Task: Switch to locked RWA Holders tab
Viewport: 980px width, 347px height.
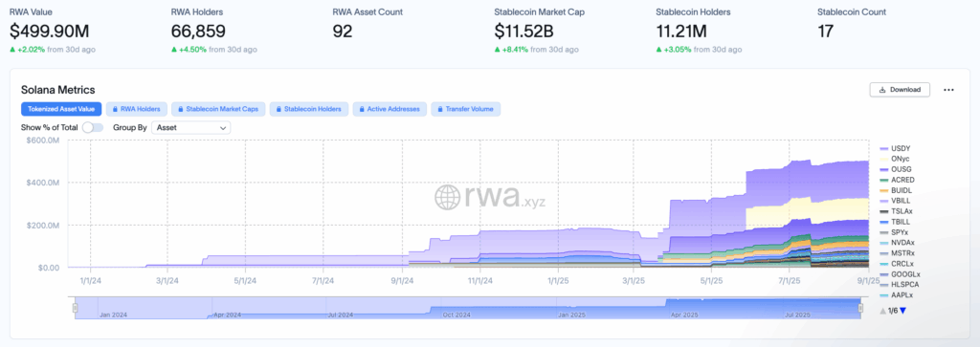Action: pyautogui.click(x=136, y=109)
